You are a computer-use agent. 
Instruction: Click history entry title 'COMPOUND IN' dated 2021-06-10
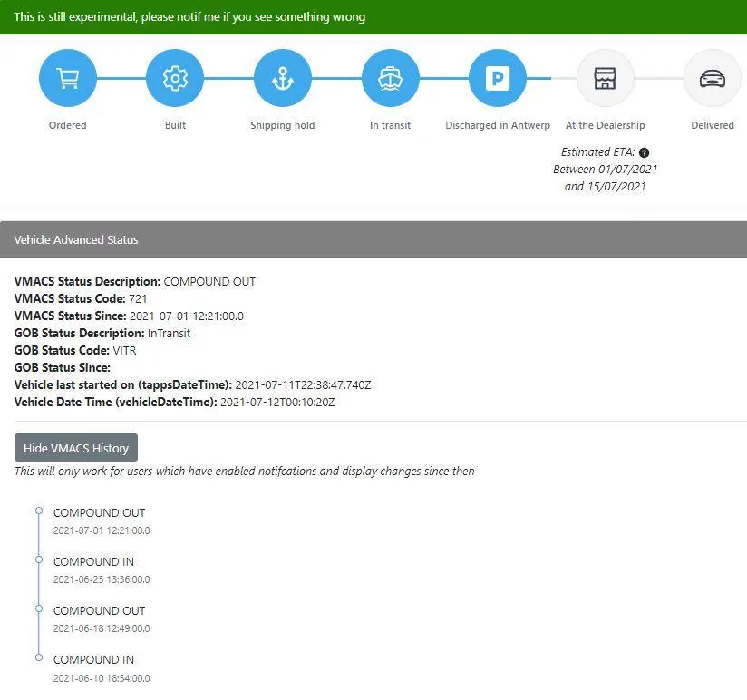coord(94,660)
